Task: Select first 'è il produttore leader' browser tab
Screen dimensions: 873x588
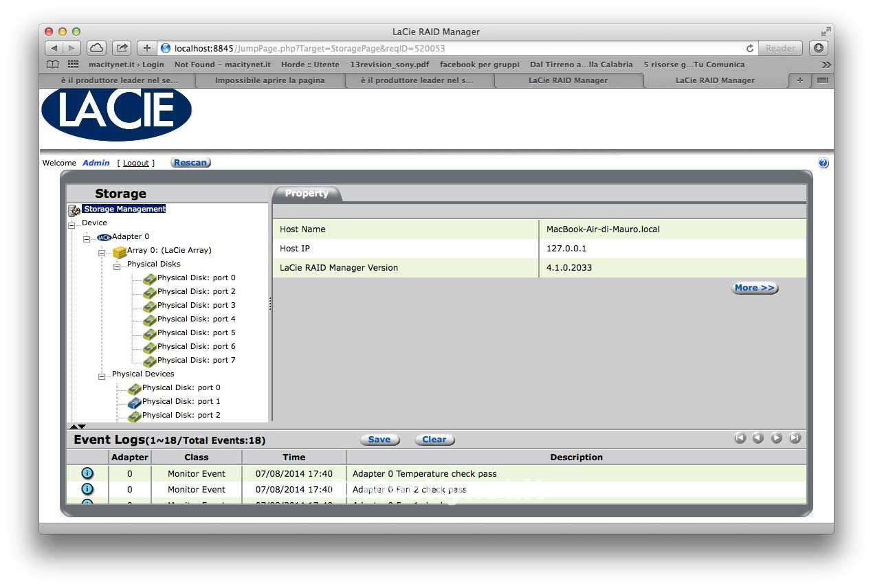Action: coord(118,80)
